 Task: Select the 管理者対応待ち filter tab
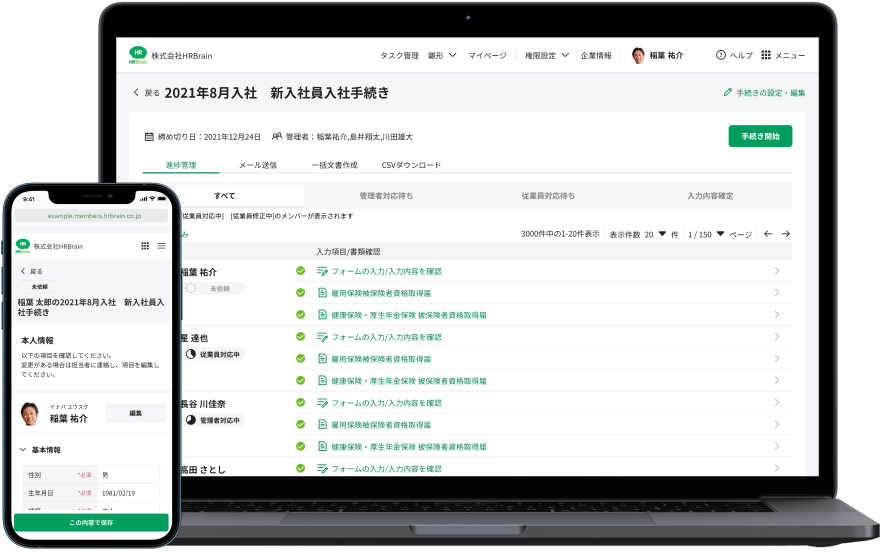tap(385, 196)
